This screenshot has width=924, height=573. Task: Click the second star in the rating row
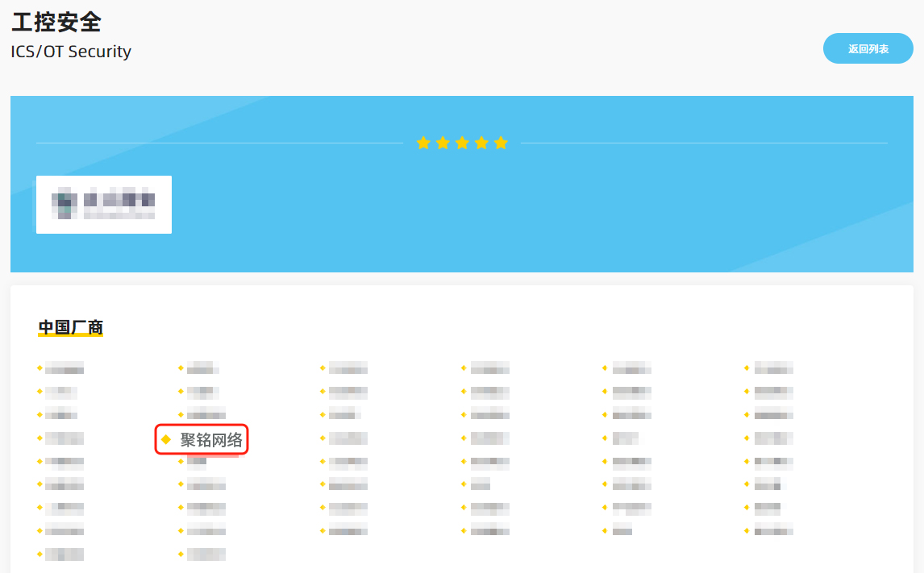443,143
